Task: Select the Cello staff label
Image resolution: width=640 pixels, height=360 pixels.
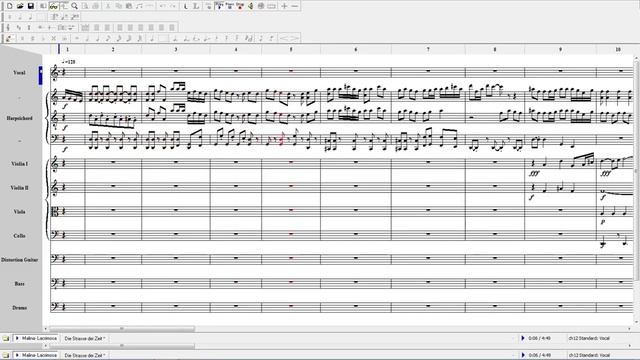Action: point(19,236)
